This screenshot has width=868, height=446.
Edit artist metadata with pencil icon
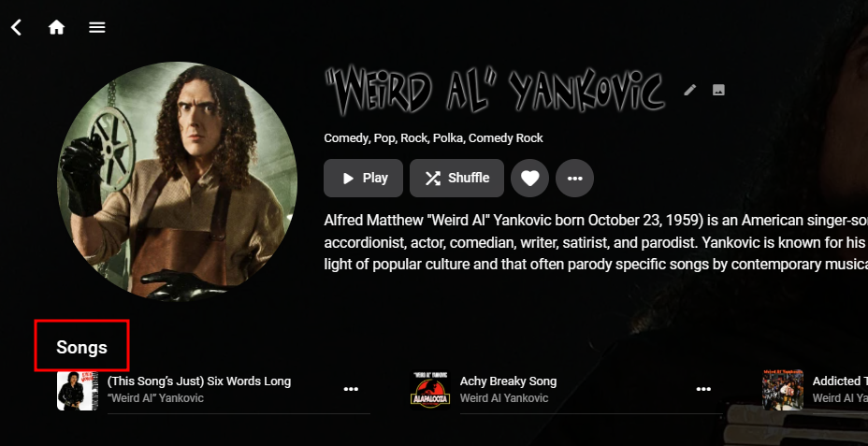click(x=689, y=90)
